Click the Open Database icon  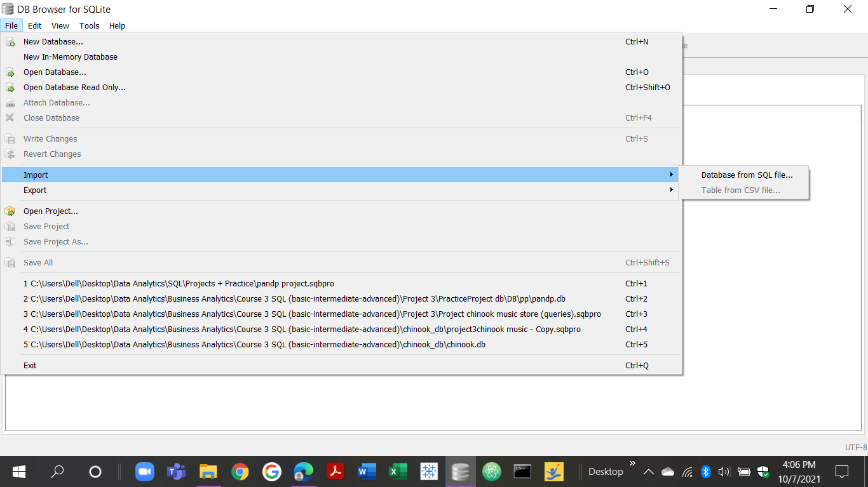(x=10, y=72)
